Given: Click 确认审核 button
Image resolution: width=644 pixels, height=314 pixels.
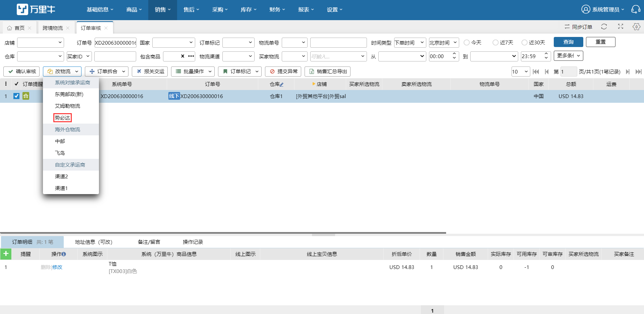Looking at the screenshot, I should [x=21, y=72].
